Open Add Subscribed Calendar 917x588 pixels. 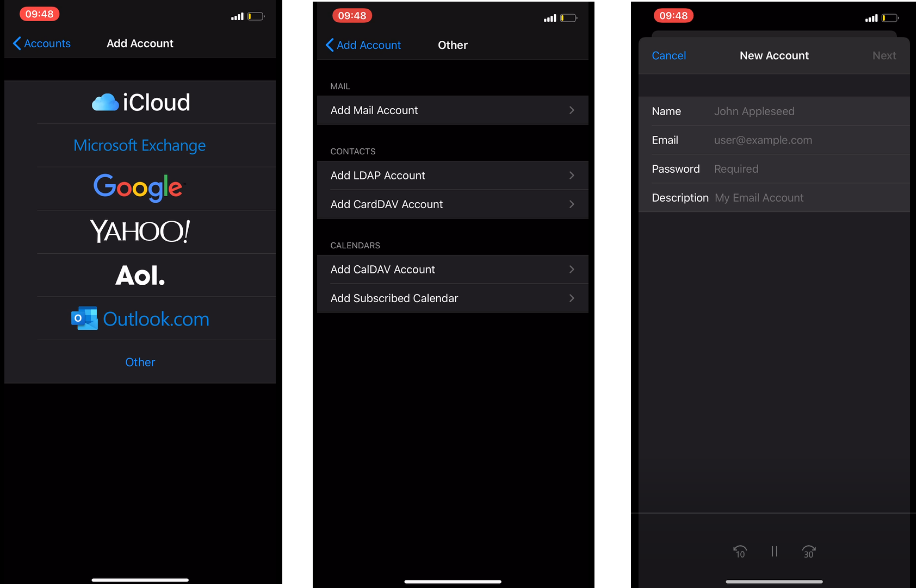(453, 298)
